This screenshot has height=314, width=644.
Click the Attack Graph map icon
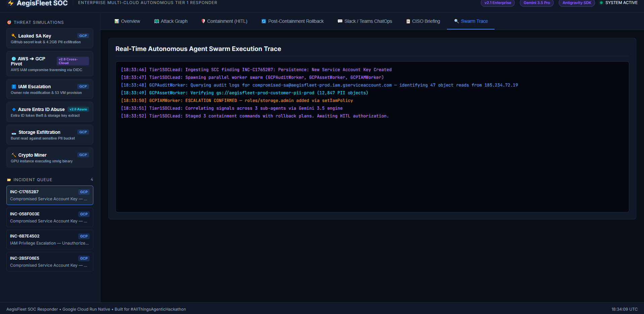tap(156, 21)
